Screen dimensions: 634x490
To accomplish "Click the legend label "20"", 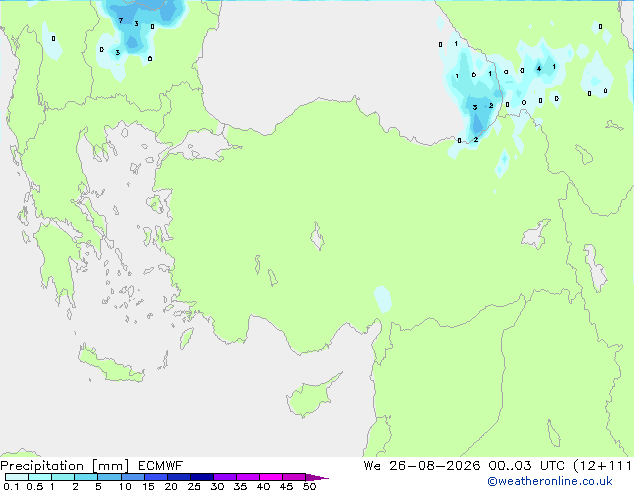I will click(171, 486).
